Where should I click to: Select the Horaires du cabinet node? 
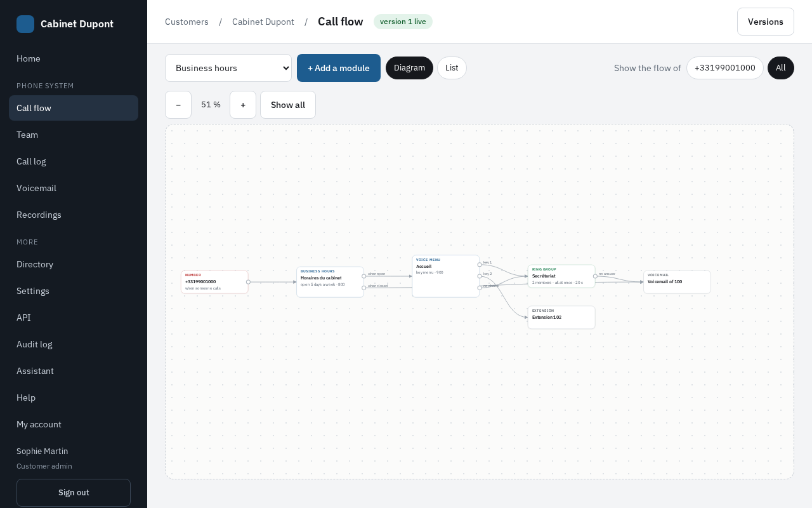point(330,282)
